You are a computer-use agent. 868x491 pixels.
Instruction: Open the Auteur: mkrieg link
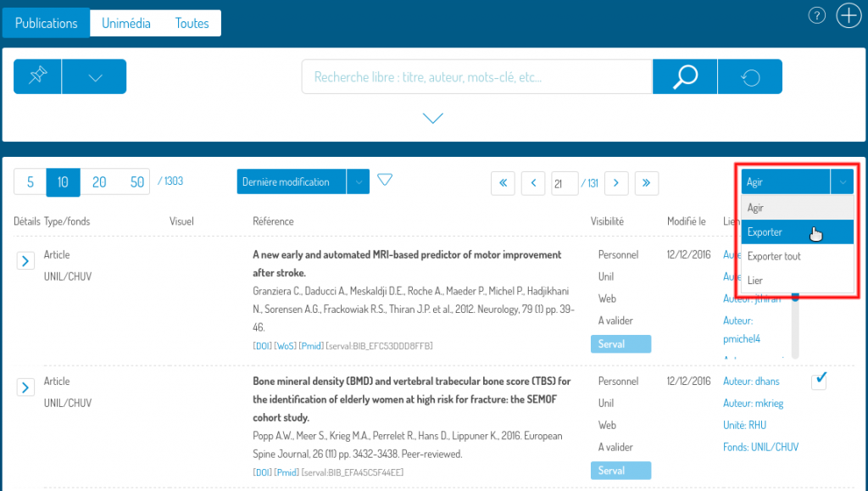point(753,403)
